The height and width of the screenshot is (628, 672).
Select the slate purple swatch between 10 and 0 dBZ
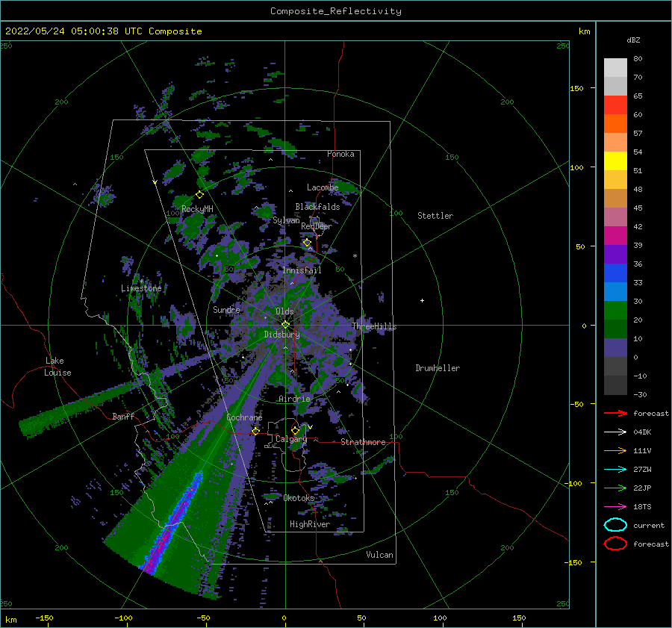[x=615, y=347]
